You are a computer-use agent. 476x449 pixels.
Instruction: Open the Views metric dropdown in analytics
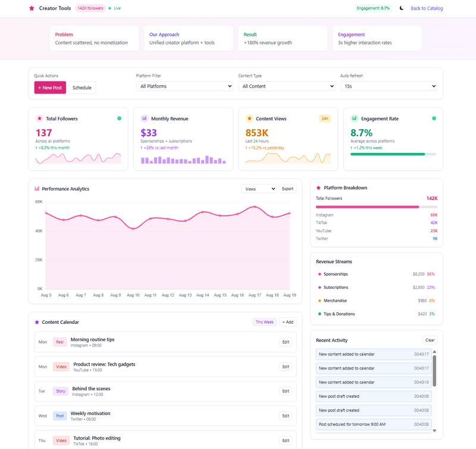pyautogui.click(x=259, y=189)
